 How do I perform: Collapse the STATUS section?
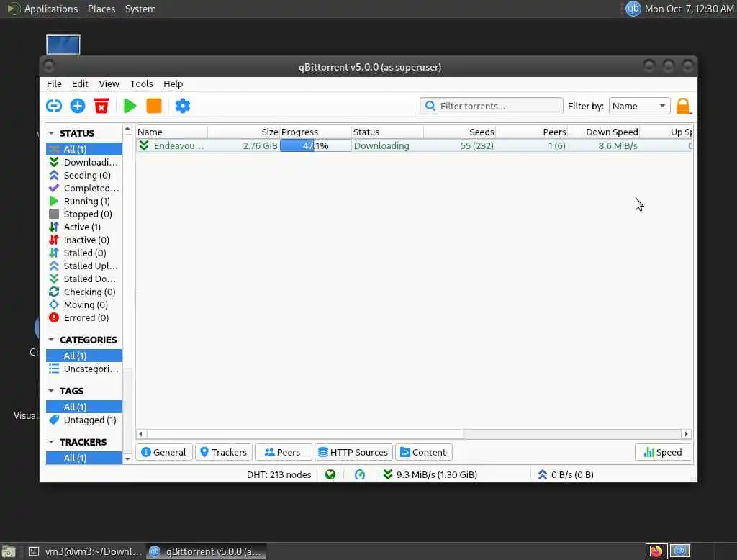click(x=51, y=133)
